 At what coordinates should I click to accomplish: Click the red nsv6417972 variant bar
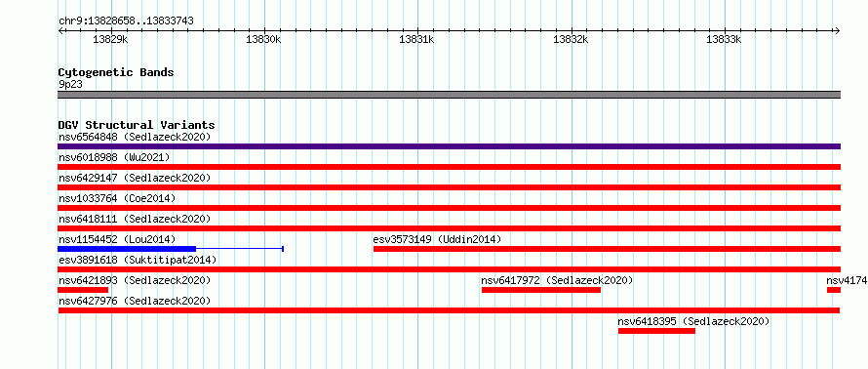coord(541,290)
